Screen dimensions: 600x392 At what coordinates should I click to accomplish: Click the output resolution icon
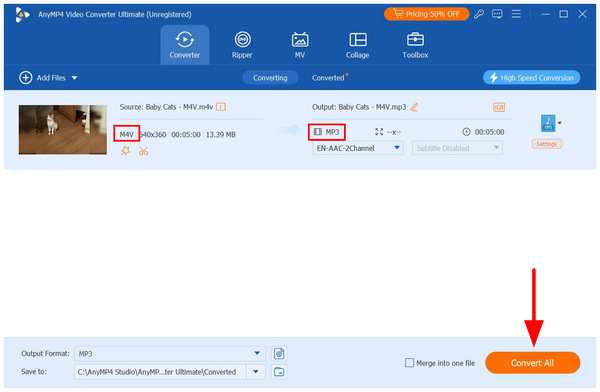[379, 132]
